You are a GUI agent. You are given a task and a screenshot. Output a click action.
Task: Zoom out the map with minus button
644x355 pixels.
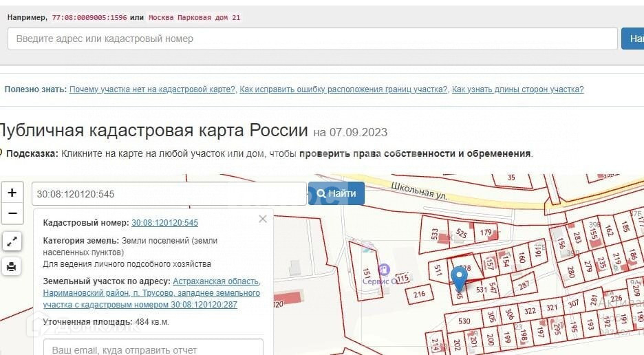click(12, 214)
